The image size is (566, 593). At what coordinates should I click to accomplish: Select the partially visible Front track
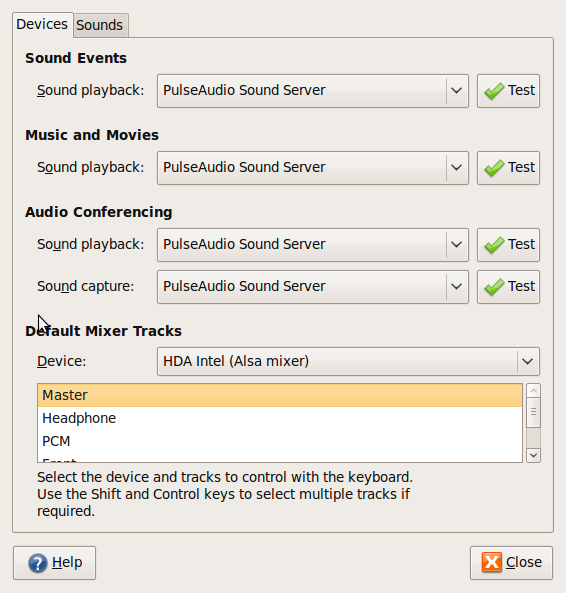click(x=280, y=458)
